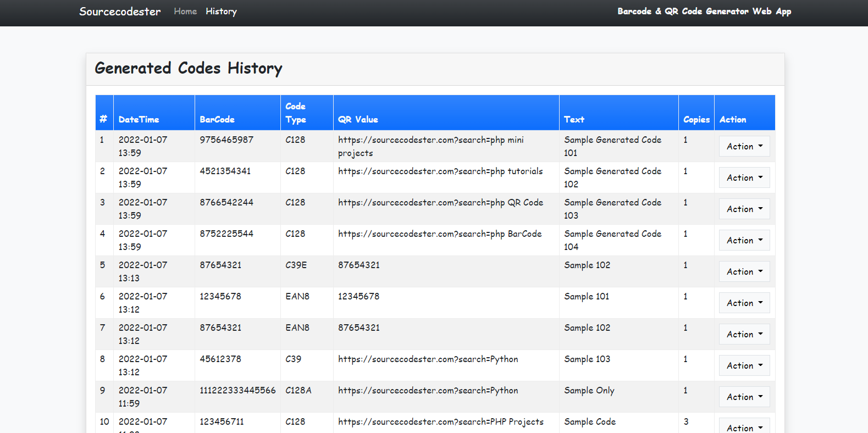Click the 'PHP Projects' QR value

[x=441, y=422]
